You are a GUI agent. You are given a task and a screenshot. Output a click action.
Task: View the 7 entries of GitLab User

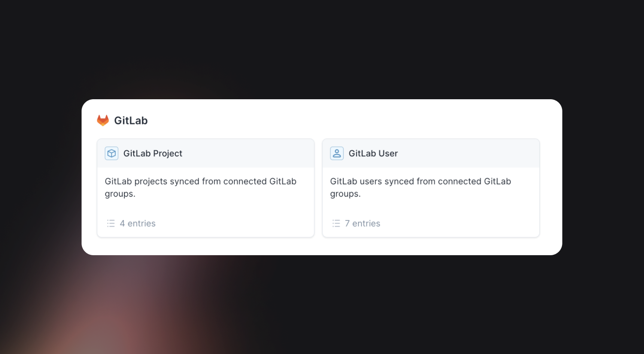pyautogui.click(x=356, y=223)
